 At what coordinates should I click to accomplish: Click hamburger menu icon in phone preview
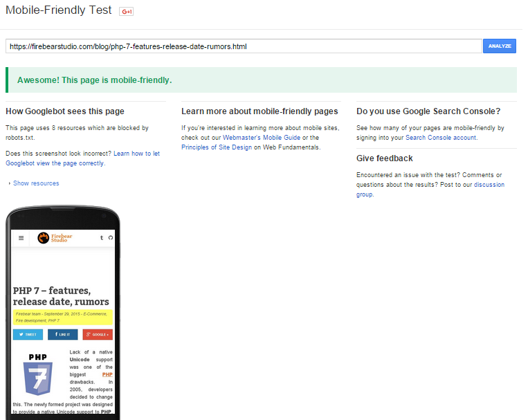[x=21, y=238]
